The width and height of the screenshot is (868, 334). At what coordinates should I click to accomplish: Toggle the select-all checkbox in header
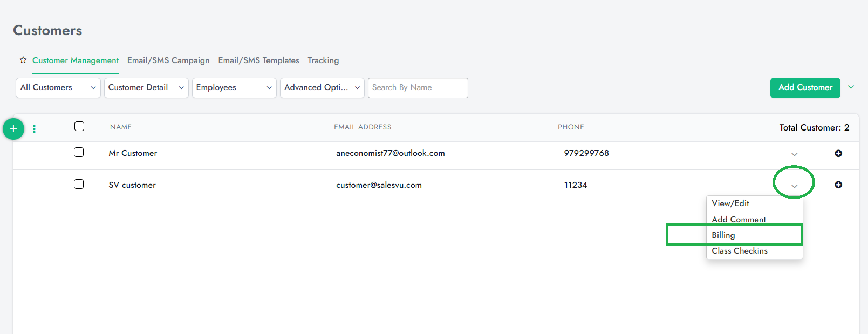(79, 126)
